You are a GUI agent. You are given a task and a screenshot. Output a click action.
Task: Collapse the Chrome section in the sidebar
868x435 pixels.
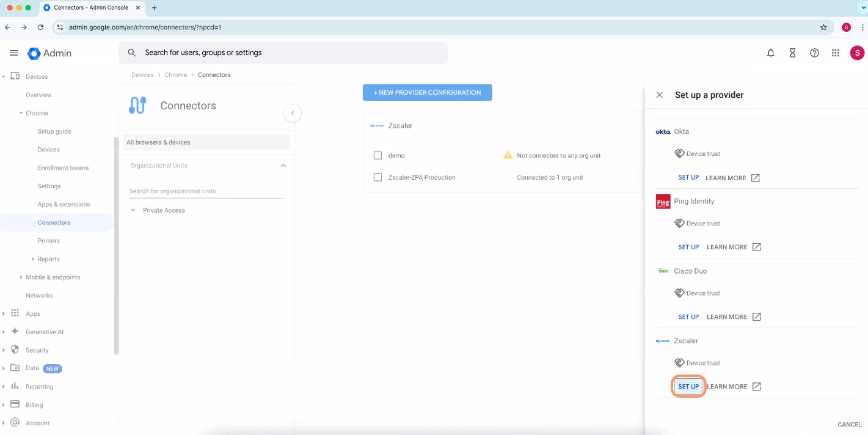pyautogui.click(x=22, y=112)
